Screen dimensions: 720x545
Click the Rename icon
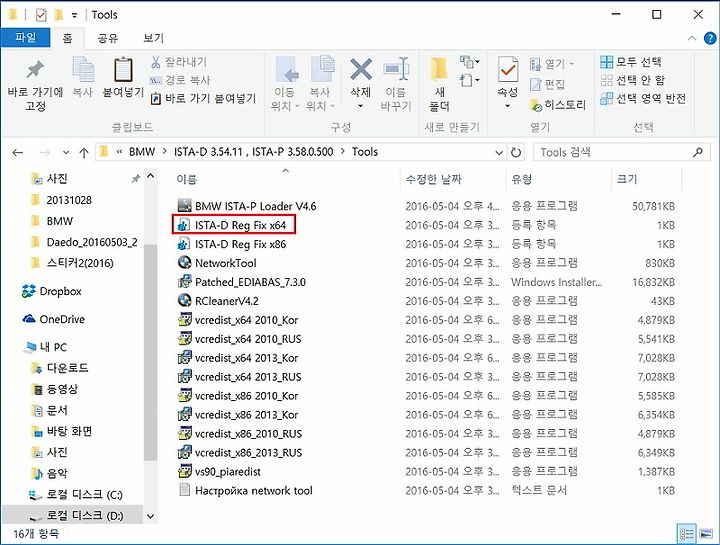[x=396, y=69]
